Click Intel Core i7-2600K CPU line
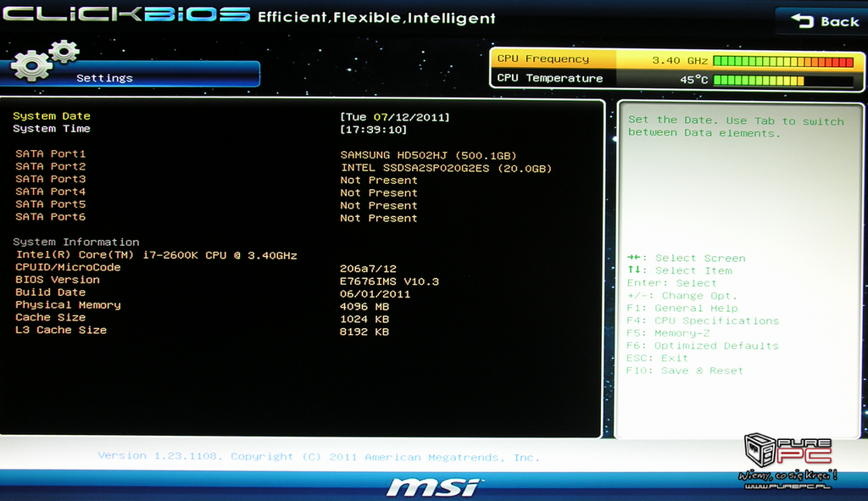The width and height of the screenshot is (868, 501). [157, 255]
